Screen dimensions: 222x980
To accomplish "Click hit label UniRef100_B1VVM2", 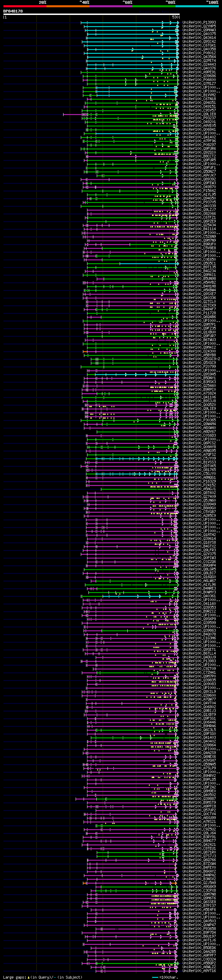I will click(199, 95).
